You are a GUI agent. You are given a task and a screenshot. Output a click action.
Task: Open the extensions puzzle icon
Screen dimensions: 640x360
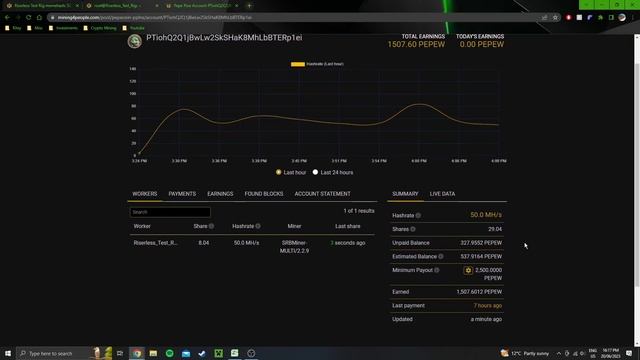click(600, 18)
